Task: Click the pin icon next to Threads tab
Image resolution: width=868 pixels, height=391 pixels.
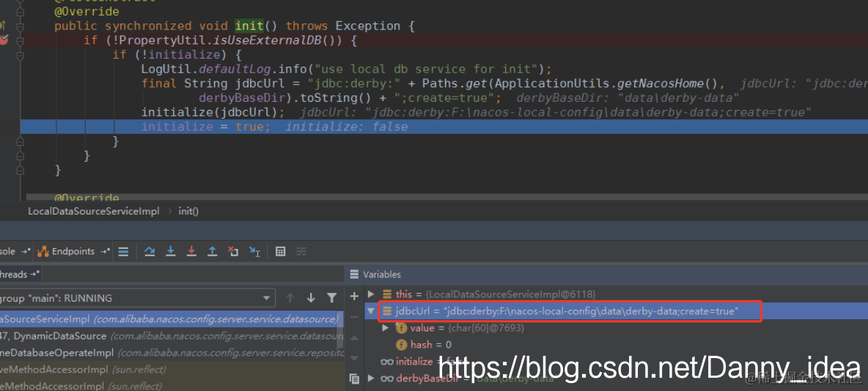Action: click(35, 274)
